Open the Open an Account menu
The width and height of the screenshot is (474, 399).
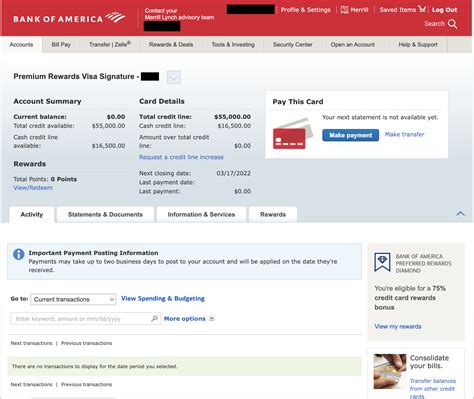click(x=353, y=45)
